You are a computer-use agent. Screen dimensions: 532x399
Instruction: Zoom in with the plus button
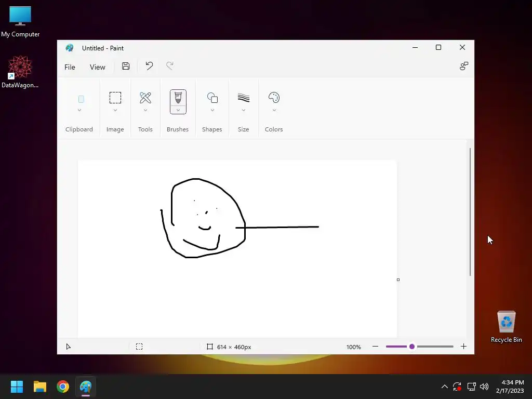(463, 347)
